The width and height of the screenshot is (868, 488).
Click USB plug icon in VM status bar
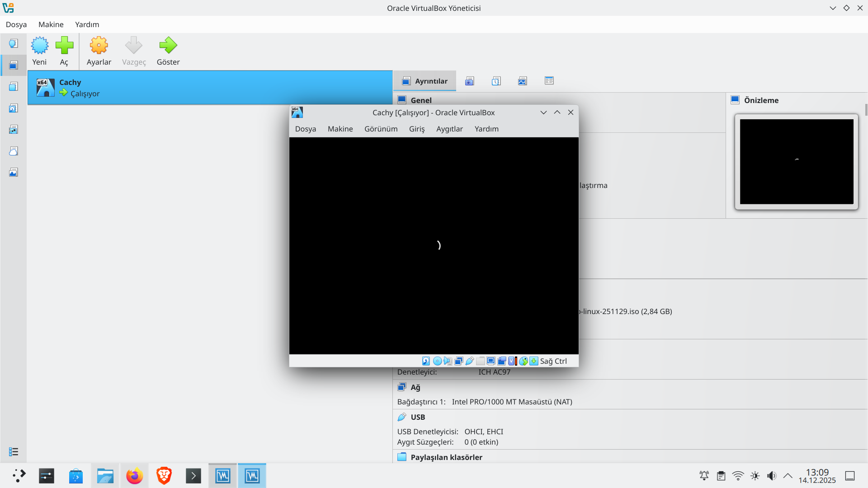469,361
